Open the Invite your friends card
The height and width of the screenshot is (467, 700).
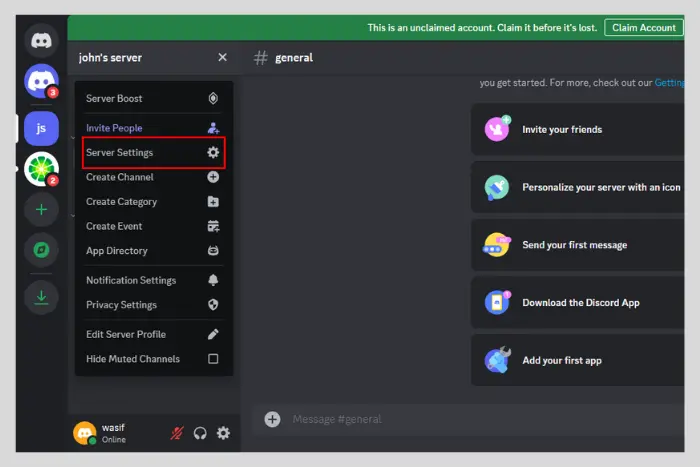point(578,129)
